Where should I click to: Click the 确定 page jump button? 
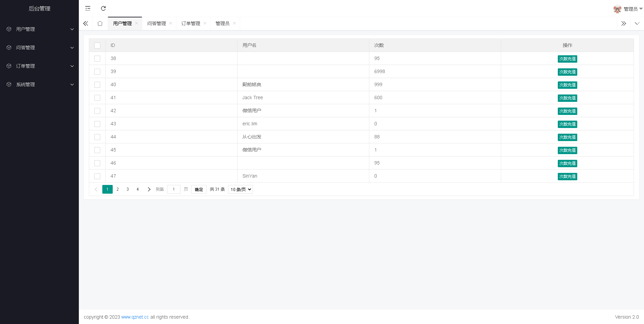[199, 189]
